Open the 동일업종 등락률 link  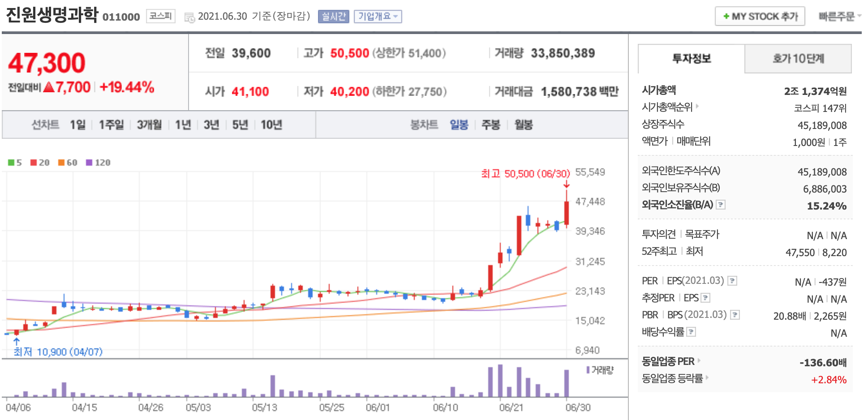pyautogui.click(x=672, y=378)
